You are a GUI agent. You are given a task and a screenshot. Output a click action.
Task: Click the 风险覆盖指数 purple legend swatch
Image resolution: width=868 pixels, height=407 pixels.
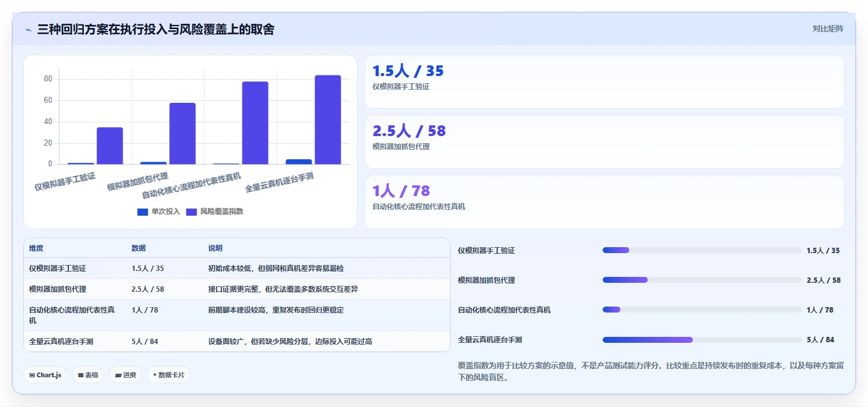tap(192, 212)
